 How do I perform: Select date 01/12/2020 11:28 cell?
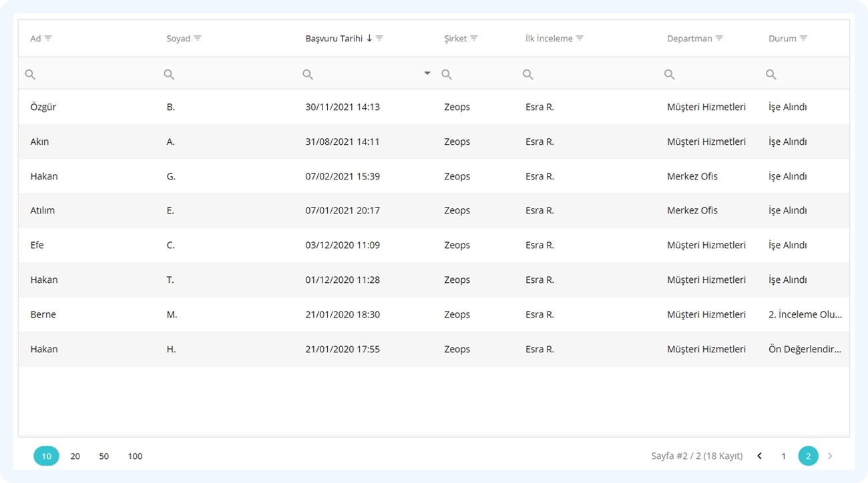click(343, 280)
